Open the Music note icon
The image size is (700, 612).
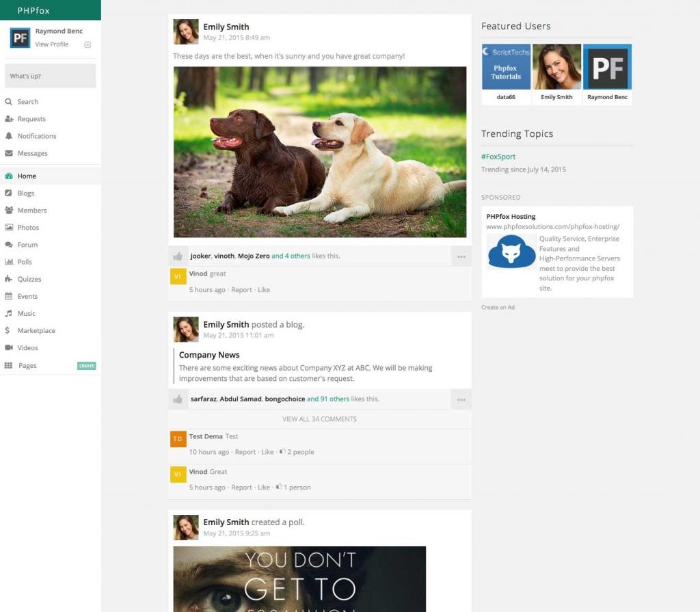coord(9,313)
